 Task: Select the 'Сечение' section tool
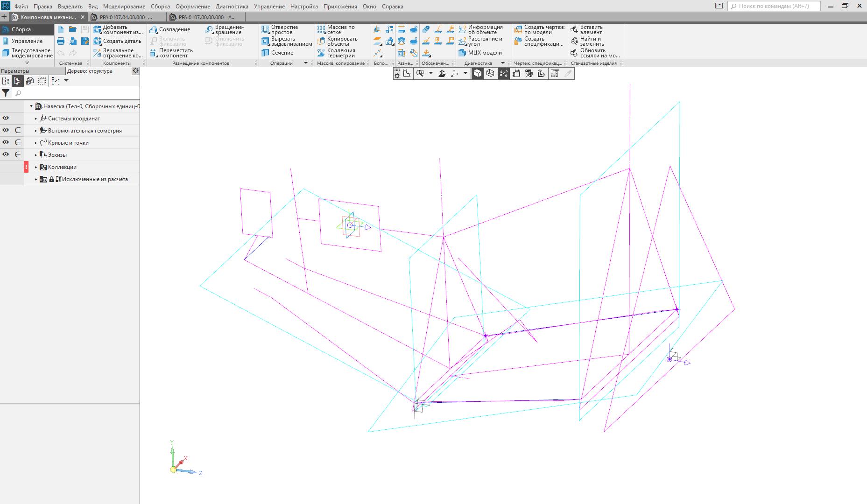tap(278, 53)
